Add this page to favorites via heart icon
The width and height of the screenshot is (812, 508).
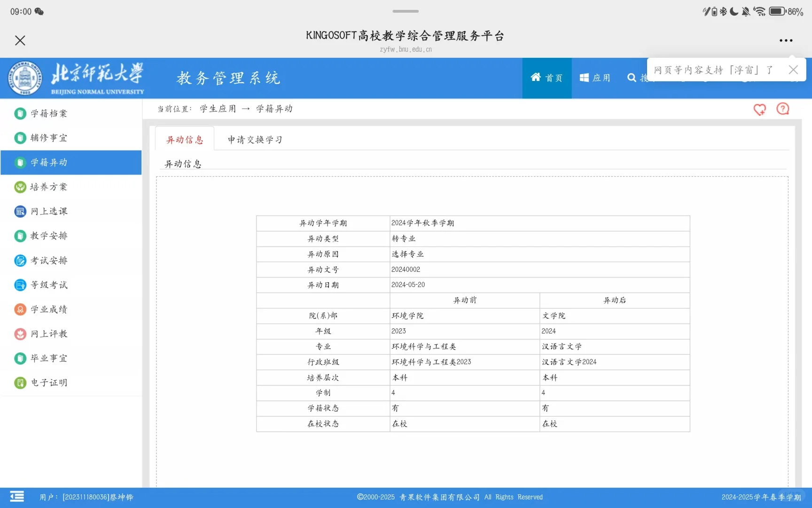click(760, 109)
